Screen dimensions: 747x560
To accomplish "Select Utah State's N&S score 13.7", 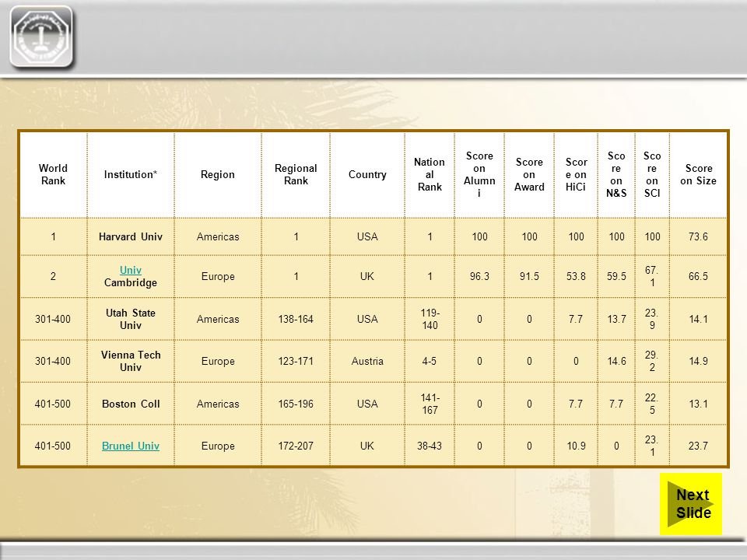I will pos(616,319).
